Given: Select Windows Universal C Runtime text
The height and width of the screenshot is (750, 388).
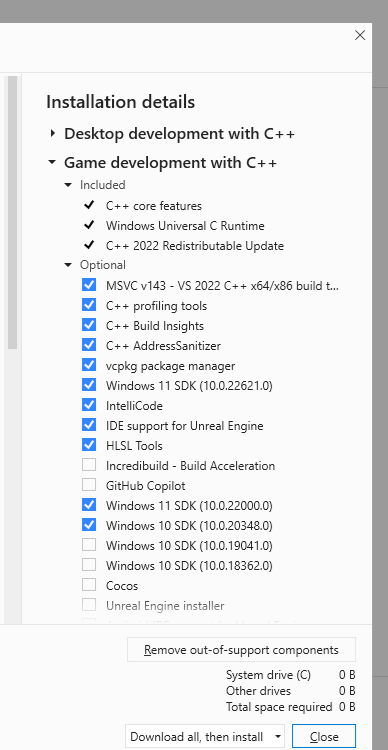Looking at the screenshot, I should 185,226.
